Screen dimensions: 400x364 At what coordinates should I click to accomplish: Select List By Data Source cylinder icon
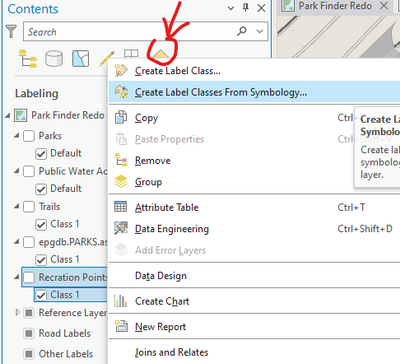(54, 58)
